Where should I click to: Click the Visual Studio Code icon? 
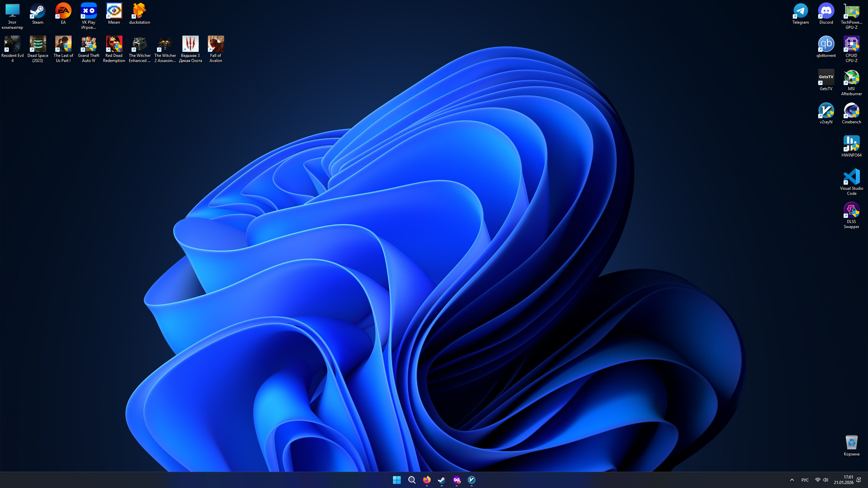point(851,181)
